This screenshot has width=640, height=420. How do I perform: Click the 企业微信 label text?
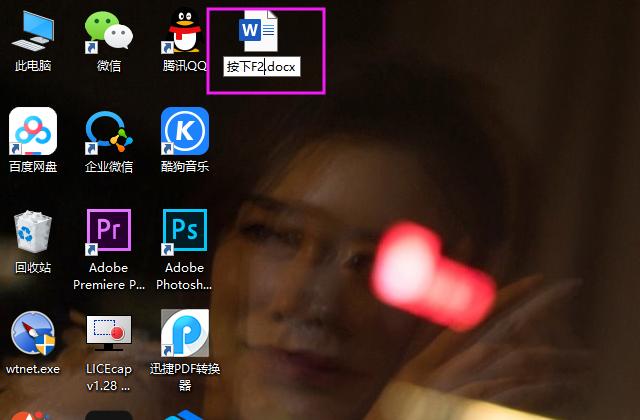(109, 167)
